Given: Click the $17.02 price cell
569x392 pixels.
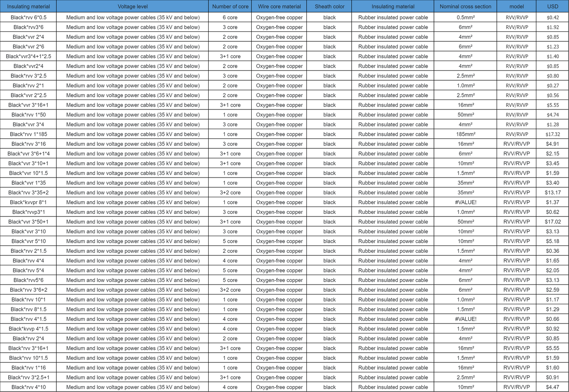Looking at the screenshot, I should click(552, 222).
